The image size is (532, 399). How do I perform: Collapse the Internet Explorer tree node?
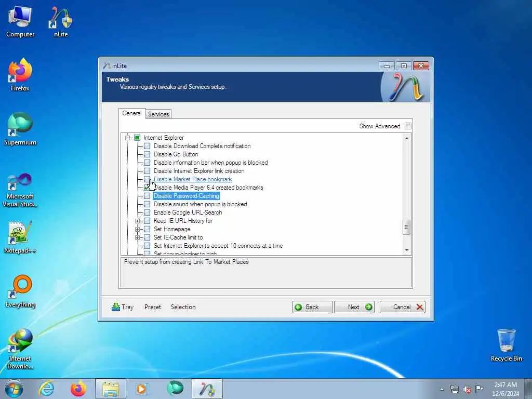tap(127, 138)
